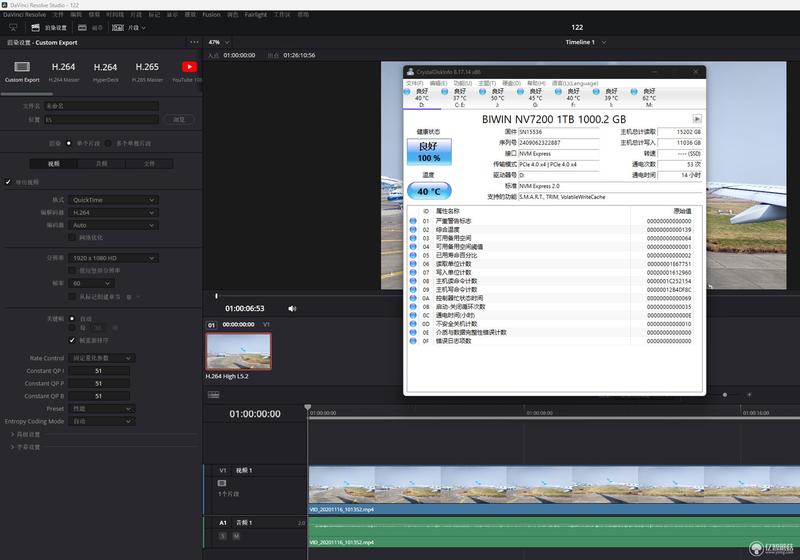Click the viewer scrub bar playhead
800x560 pixels.
(x=216, y=296)
